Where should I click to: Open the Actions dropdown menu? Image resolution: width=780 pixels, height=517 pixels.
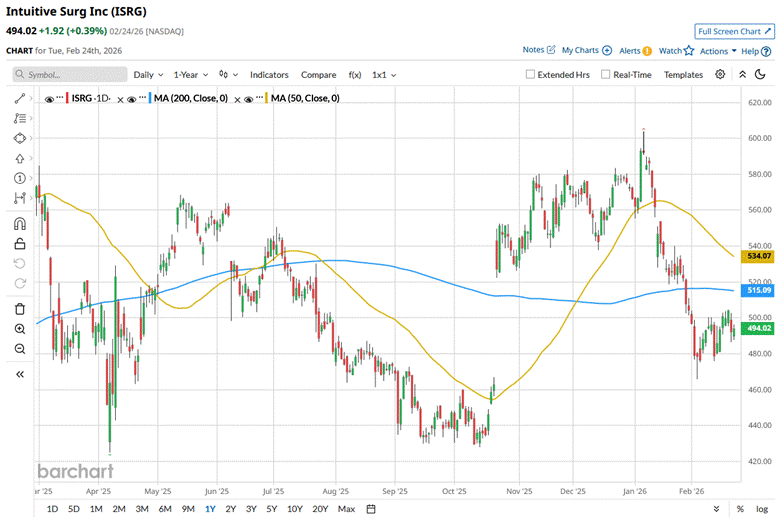click(717, 50)
